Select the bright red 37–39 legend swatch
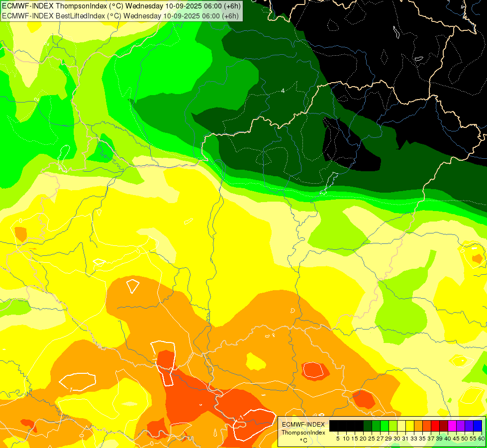487x448 pixels. point(435,426)
